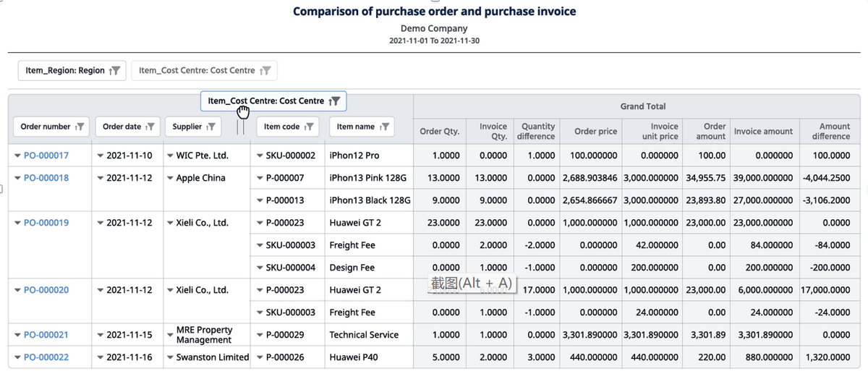Click the Item name field filter icon

coord(385,127)
